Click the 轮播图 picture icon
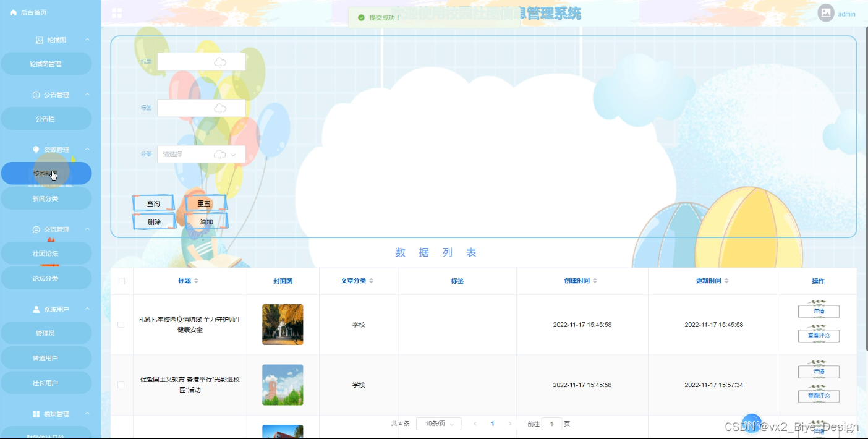Screen dimensions: 868x439 pyautogui.click(x=40, y=40)
